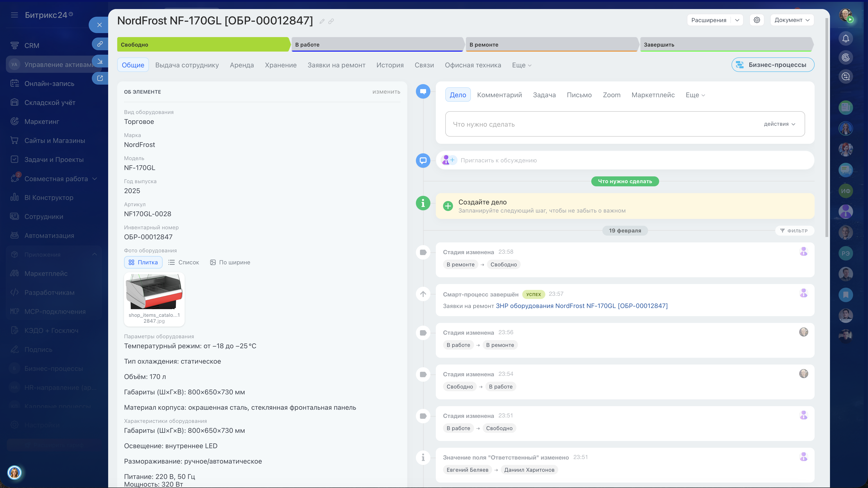Click green plus icon in Создайте дело

tap(448, 206)
